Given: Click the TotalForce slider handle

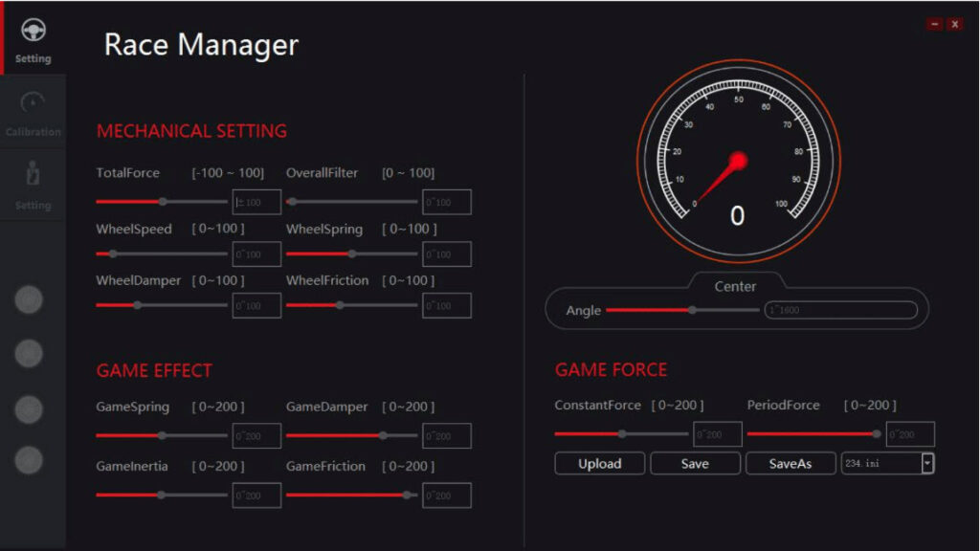Looking at the screenshot, I should (163, 201).
